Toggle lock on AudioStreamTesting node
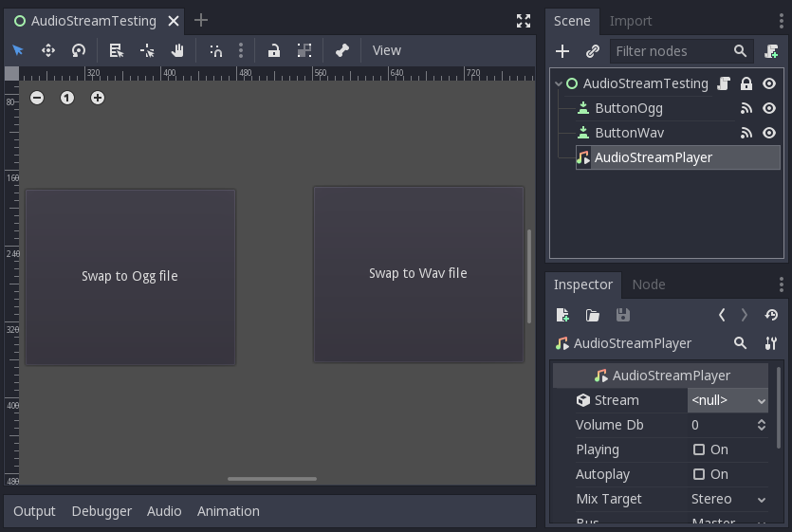The height and width of the screenshot is (532, 792). click(x=746, y=83)
